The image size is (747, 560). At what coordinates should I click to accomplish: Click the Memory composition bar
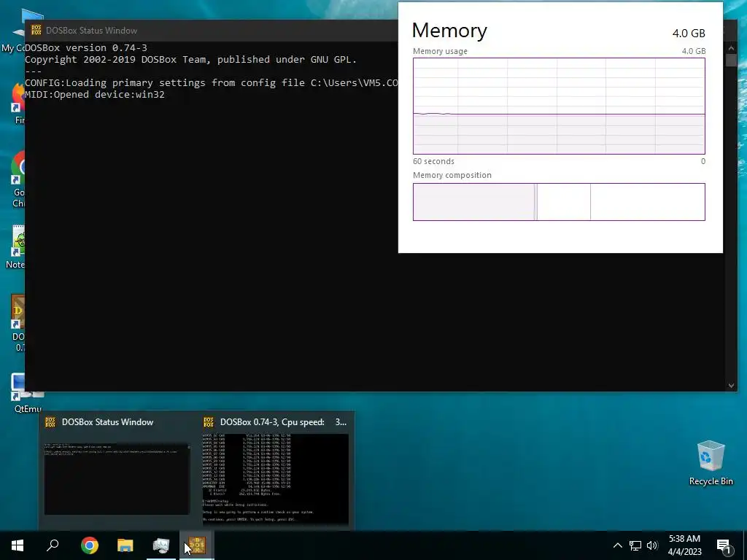pos(559,202)
